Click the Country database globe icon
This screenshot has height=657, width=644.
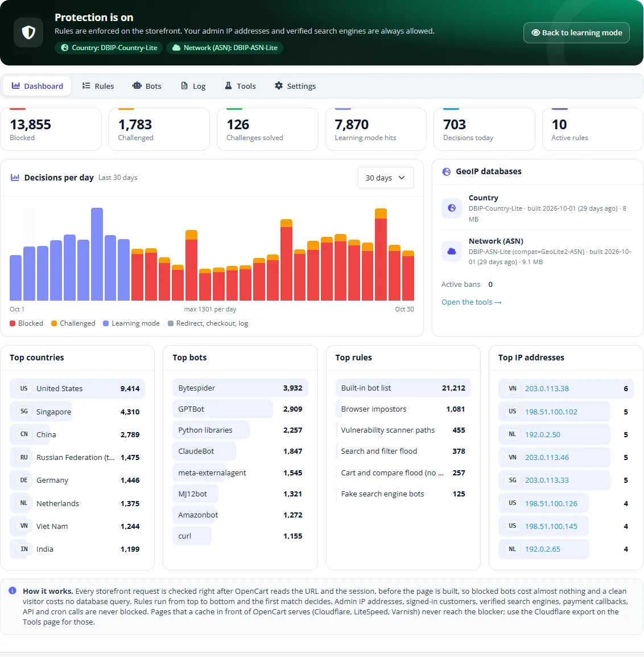(452, 208)
